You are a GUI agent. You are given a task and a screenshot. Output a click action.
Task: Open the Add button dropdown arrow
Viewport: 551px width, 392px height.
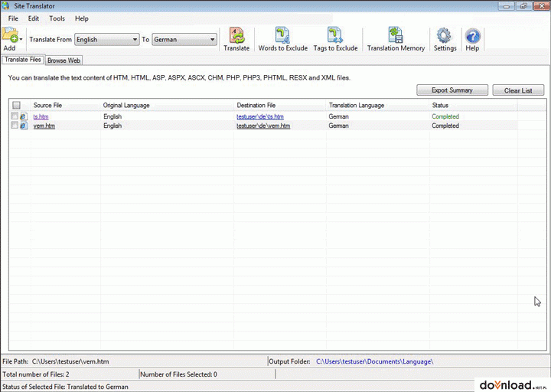tap(21, 39)
